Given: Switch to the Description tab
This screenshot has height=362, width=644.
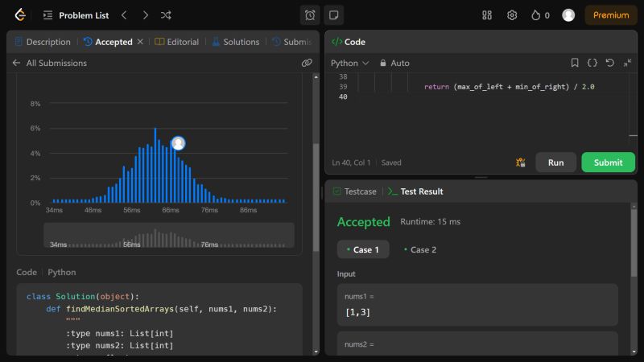Looking at the screenshot, I should tap(43, 42).
